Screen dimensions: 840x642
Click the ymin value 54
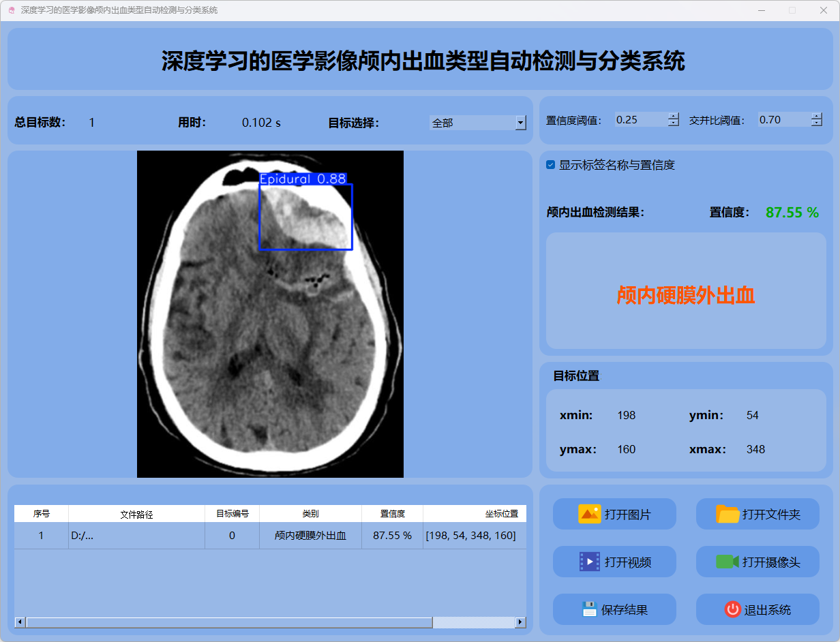(753, 415)
